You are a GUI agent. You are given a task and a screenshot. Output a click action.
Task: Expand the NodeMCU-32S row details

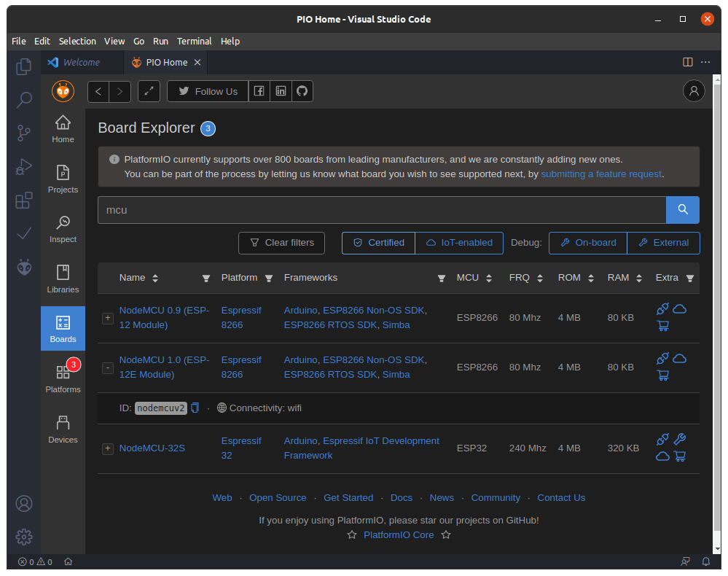(x=108, y=448)
